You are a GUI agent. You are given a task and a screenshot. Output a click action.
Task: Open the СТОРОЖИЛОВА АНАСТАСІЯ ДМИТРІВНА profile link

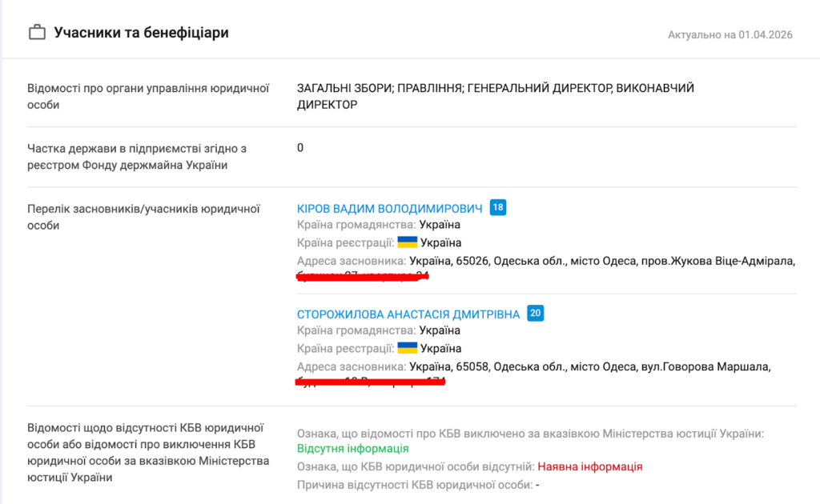(x=408, y=314)
